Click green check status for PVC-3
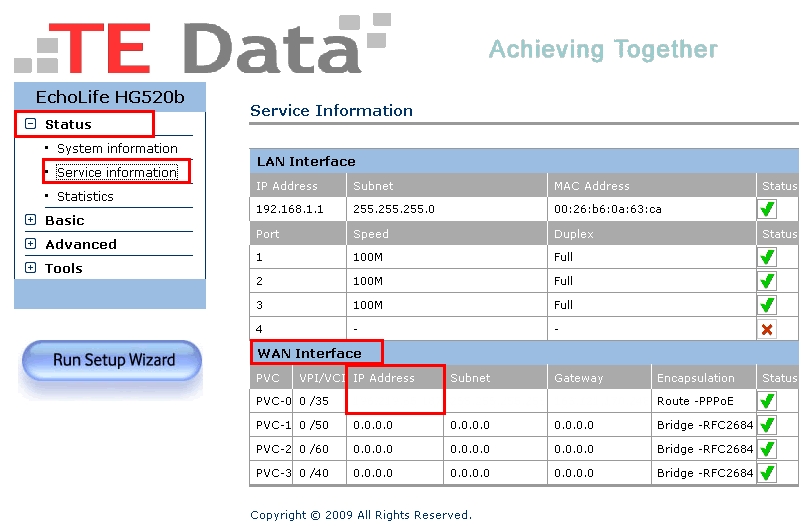 pyautogui.click(x=767, y=473)
